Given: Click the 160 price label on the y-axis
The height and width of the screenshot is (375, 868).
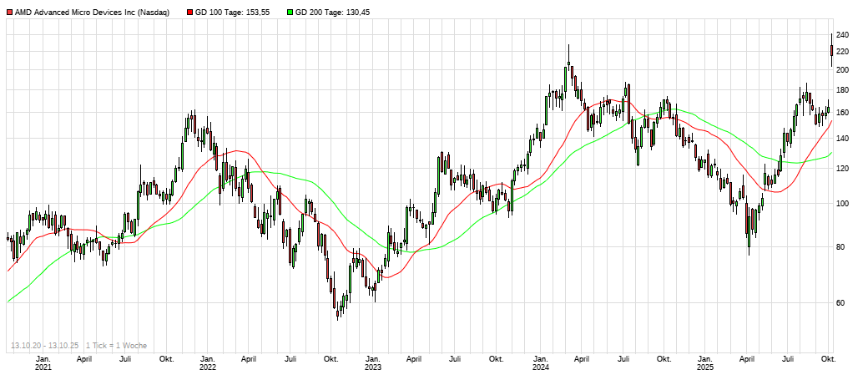Looking at the screenshot, I should [841, 113].
